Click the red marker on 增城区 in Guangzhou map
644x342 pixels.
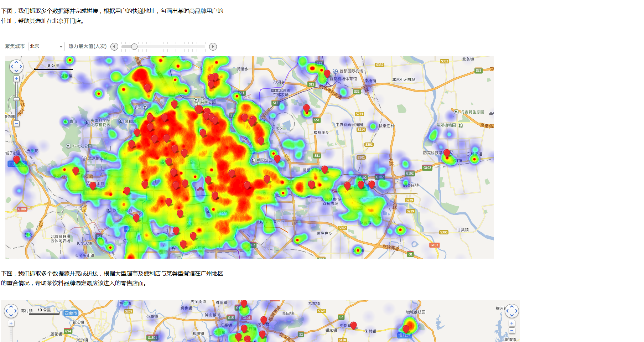click(x=406, y=329)
